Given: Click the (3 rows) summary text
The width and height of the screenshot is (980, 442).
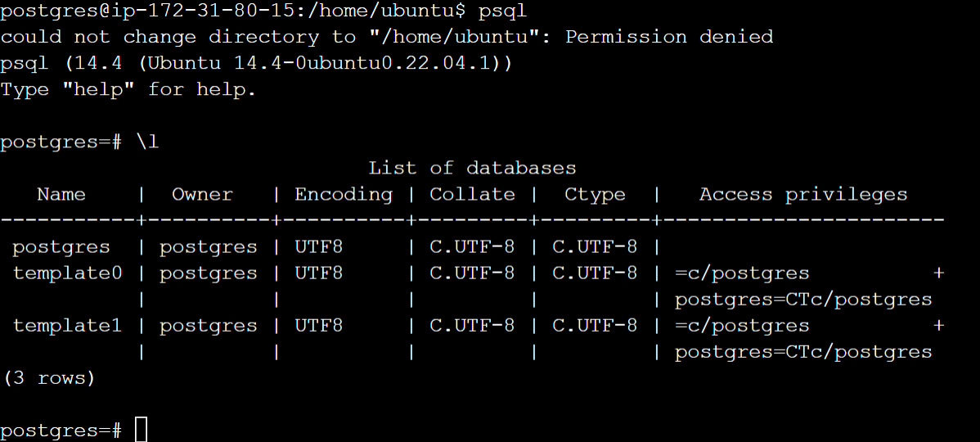Looking at the screenshot, I should [49, 378].
